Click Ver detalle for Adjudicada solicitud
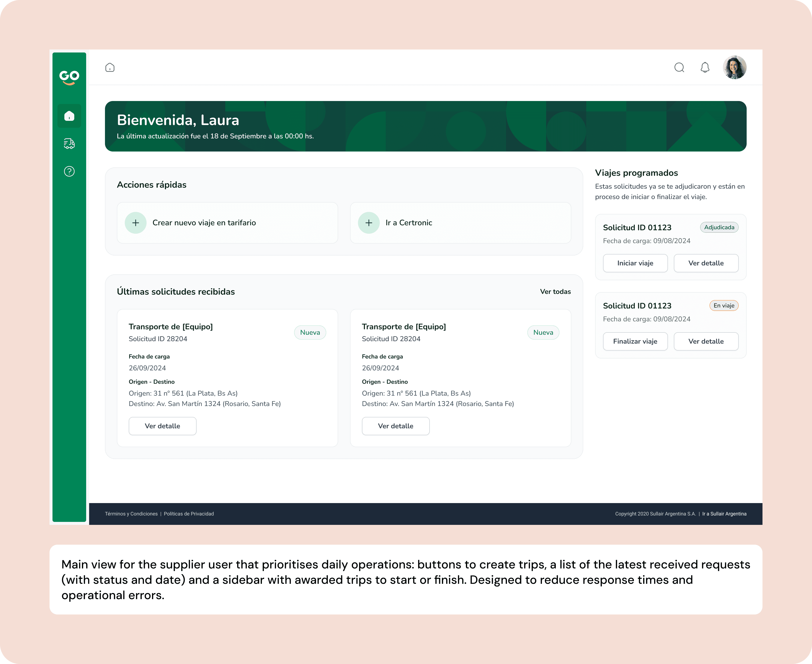The image size is (812, 664). click(706, 263)
